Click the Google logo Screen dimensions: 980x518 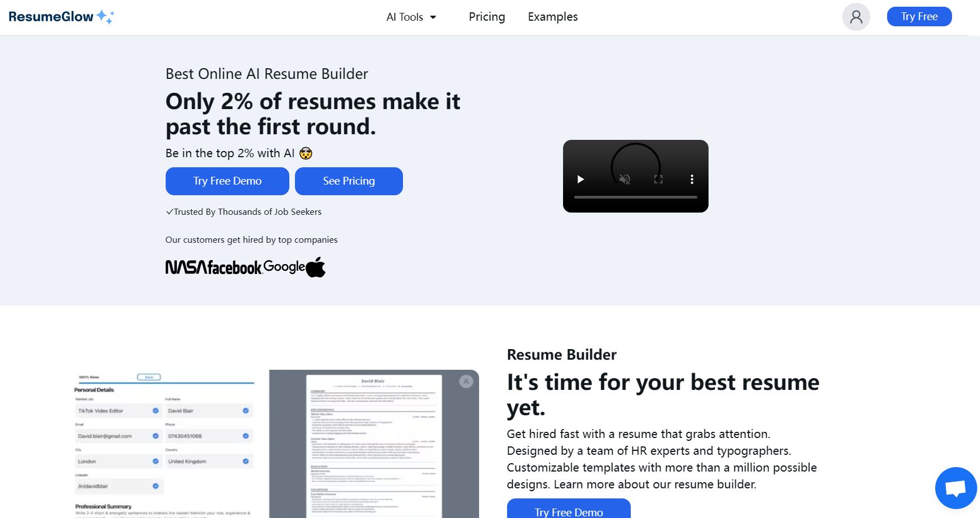284,267
